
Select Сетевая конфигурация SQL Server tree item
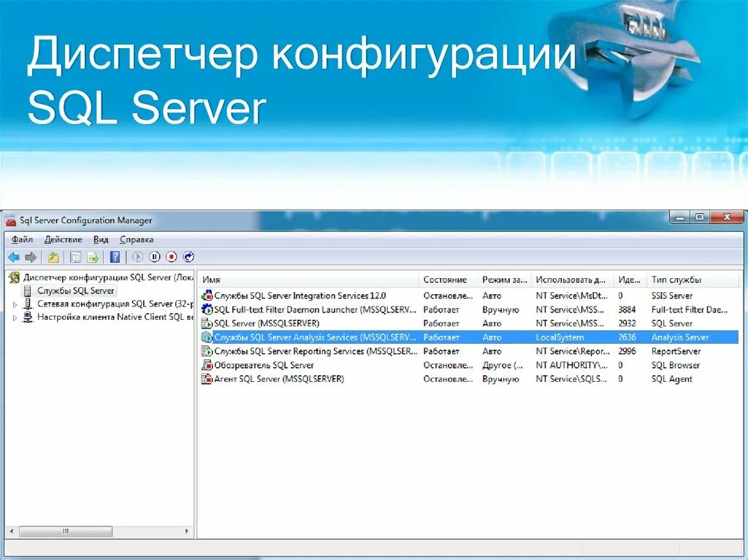click(115, 304)
